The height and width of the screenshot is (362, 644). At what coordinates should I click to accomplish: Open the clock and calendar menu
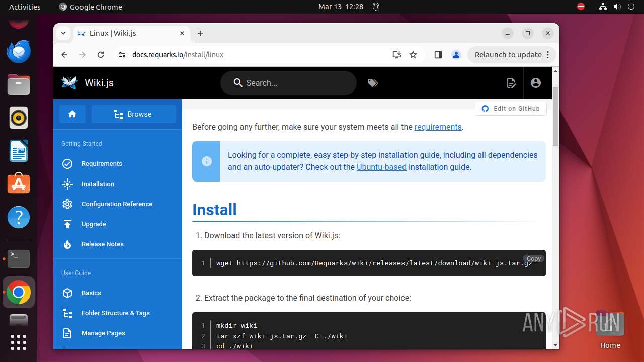(x=341, y=7)
